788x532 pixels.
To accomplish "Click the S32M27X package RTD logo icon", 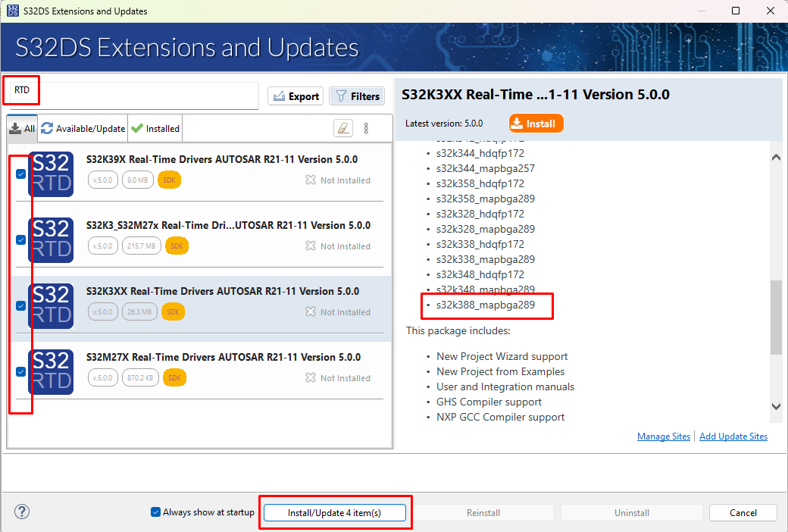I will [x=51, y=371].
